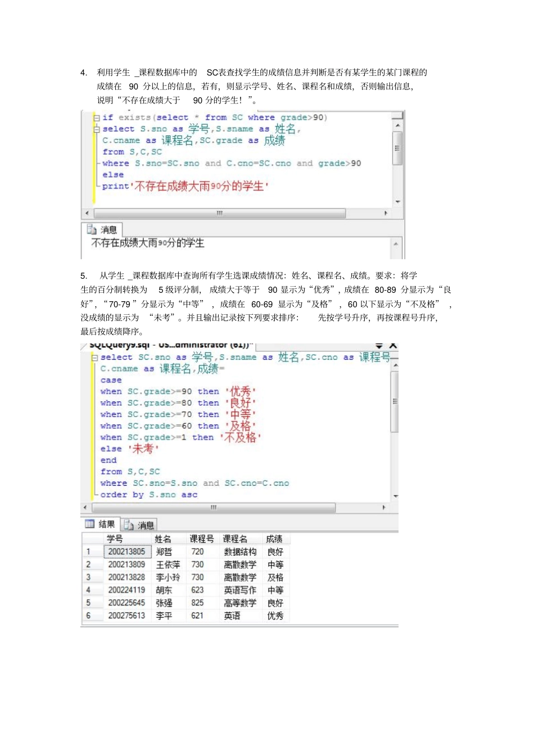Select row header 1 in results grid
The image size is (534, 756).
click(x=92, y=551)
